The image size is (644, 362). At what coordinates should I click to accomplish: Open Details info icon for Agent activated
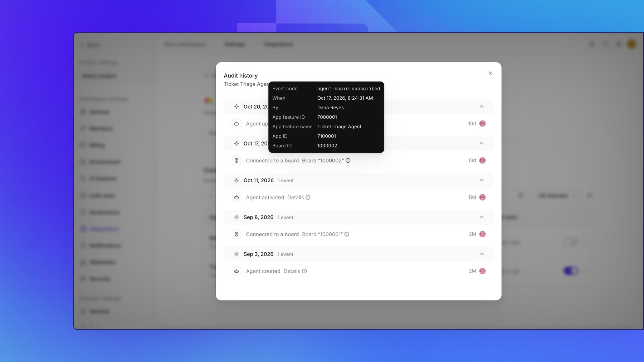click(308, 197)
